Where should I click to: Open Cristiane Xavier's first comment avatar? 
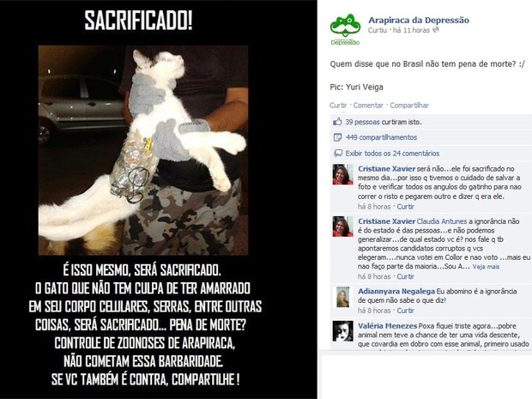(x=342, y=174)
